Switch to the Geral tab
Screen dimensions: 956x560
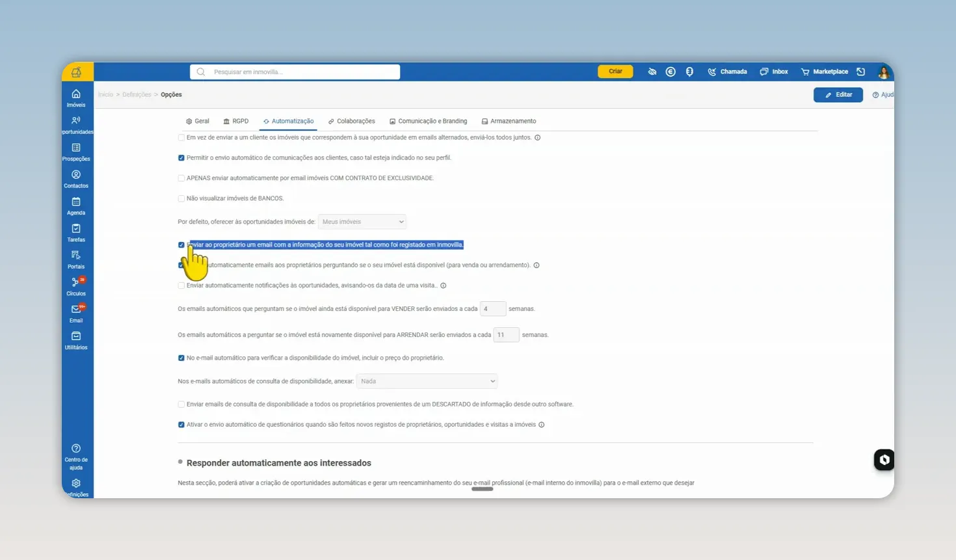[198, 121]
